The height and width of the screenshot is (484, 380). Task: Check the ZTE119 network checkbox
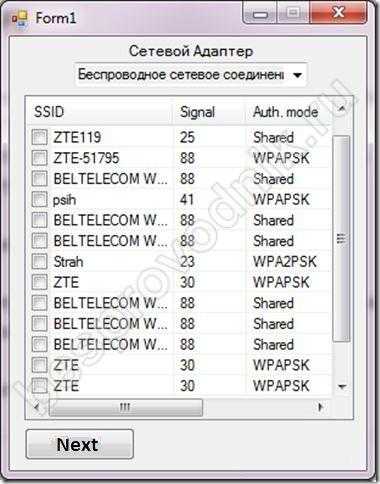pyautogui.click(x=39, y=137)
